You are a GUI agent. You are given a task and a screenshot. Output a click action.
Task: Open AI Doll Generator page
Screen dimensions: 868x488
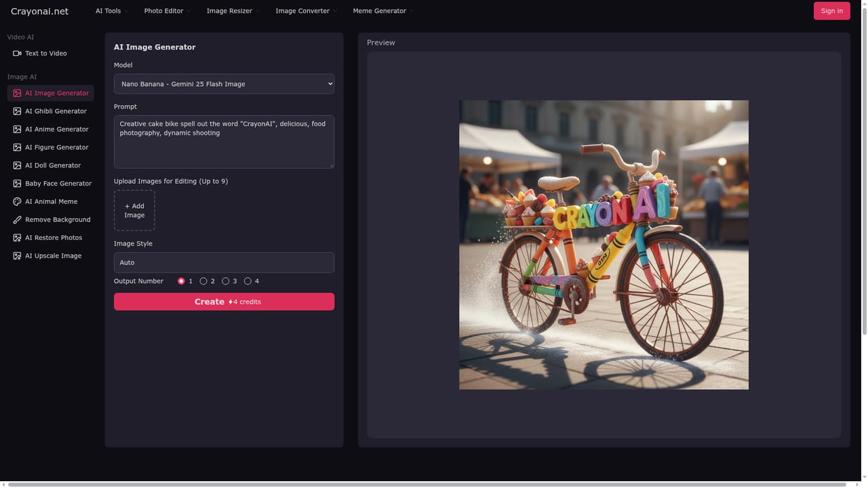point(50,165)
